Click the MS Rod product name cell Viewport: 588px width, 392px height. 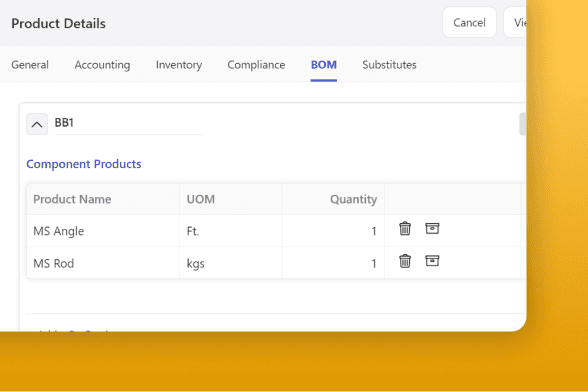(x=103, y=263)
